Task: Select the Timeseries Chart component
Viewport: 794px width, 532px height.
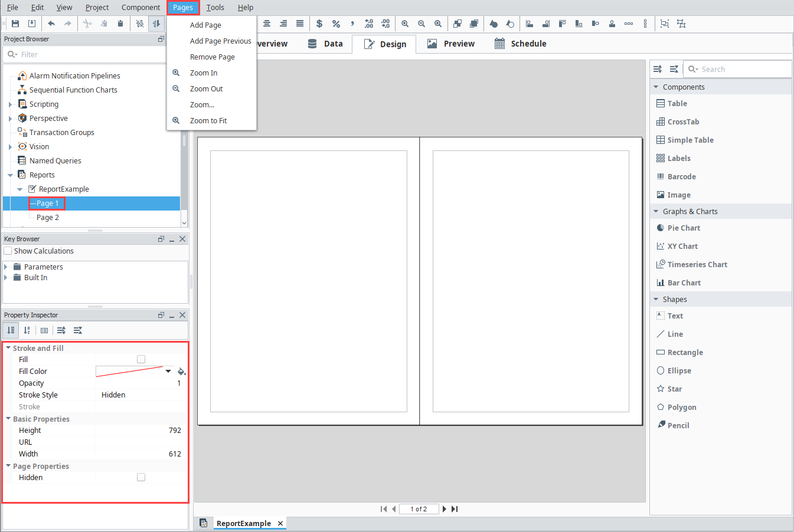Action: 692,264
